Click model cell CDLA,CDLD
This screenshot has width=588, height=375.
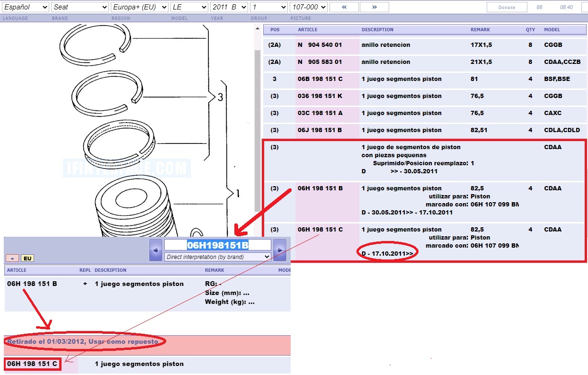pos(562,130)
